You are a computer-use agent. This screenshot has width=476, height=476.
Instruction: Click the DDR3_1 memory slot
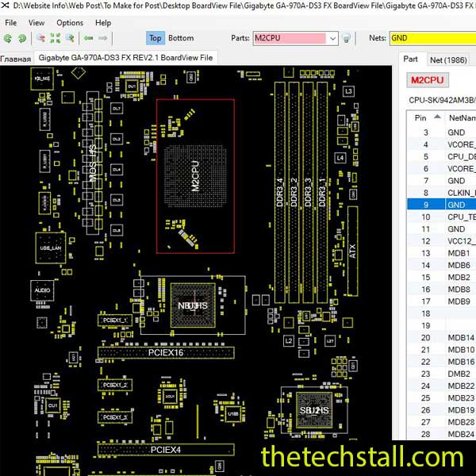click(x=322, y=192)
